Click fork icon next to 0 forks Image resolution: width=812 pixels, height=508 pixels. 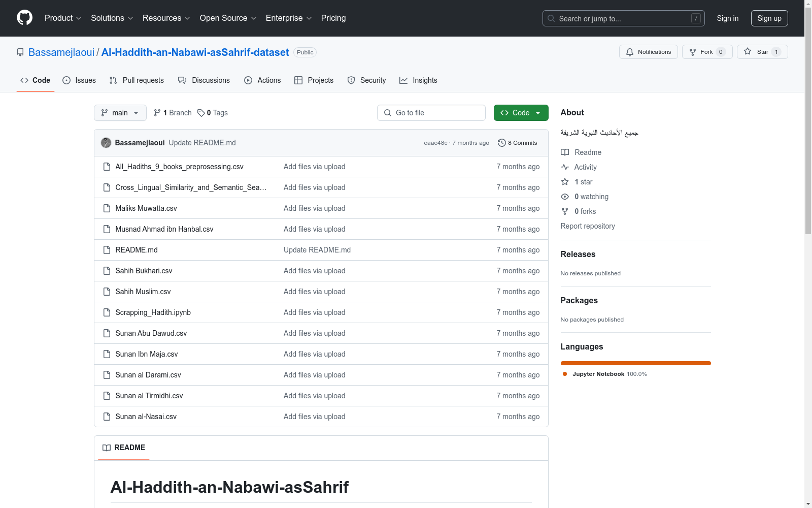(x=565, y=211)
